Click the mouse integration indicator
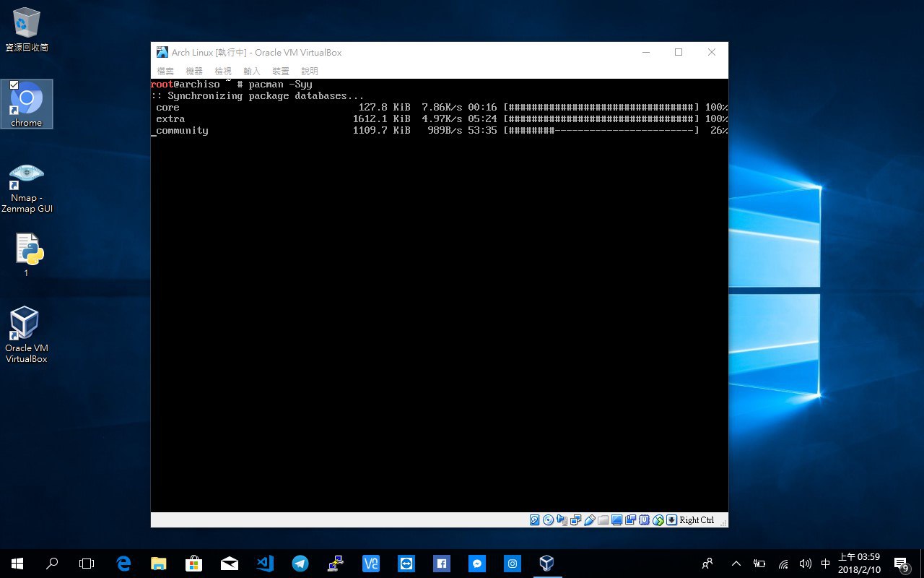The width and height of the screenshot is (924, 578). [658, 520]
